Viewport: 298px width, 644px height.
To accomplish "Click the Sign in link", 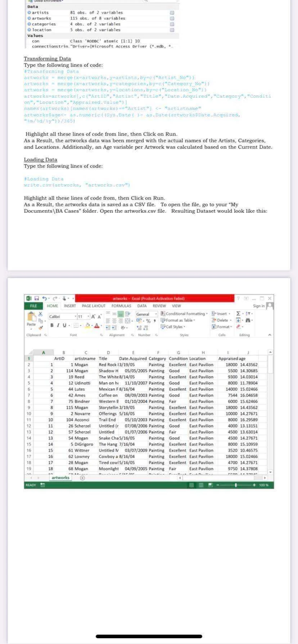I will (259, 306).
